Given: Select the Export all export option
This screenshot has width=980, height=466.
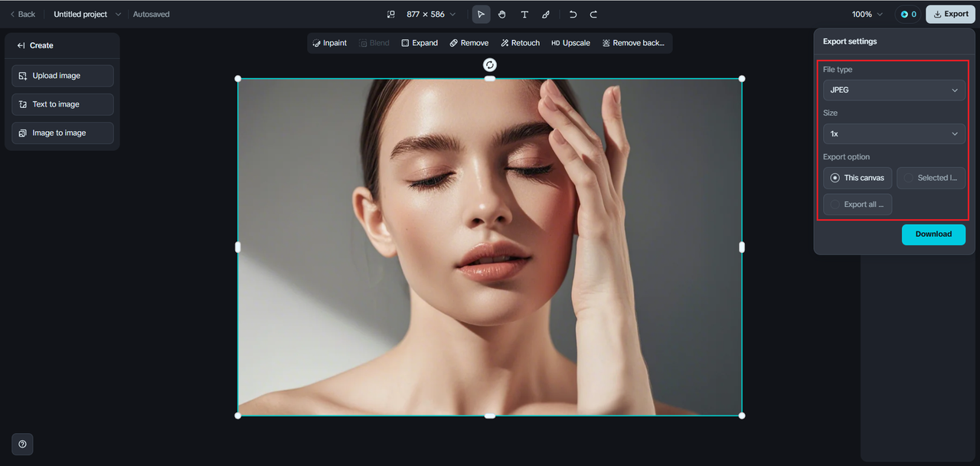Looking at the screenshot, I should (857, 205).
